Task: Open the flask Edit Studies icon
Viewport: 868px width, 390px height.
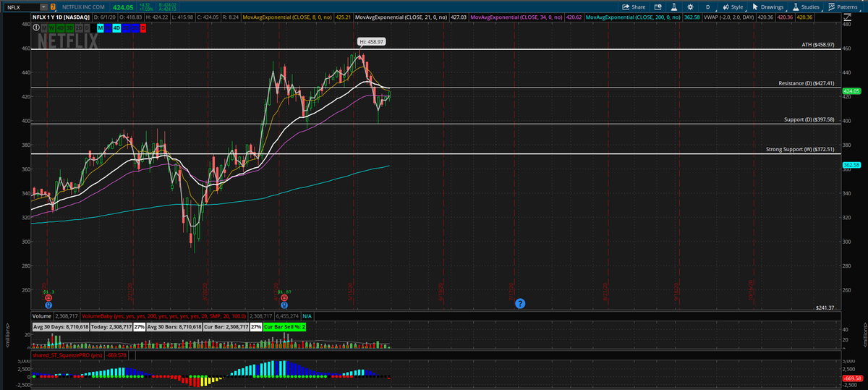Action: click(x=673, y=7)
